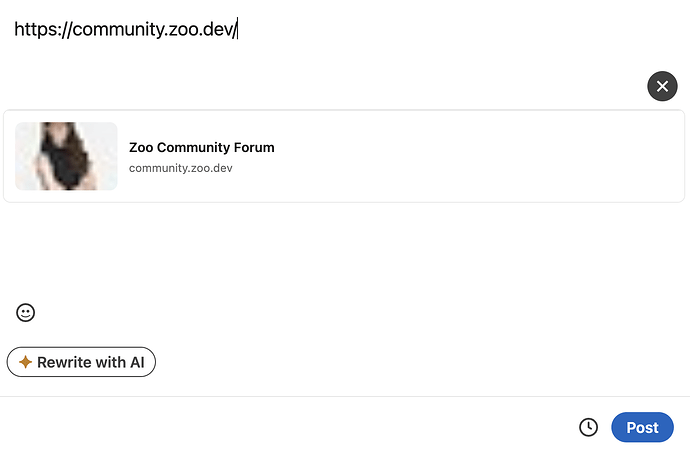Click the word 'community' in the typed URL
Image resolution: width=690 pixels, height=450 pixels.
coord(118,29)
